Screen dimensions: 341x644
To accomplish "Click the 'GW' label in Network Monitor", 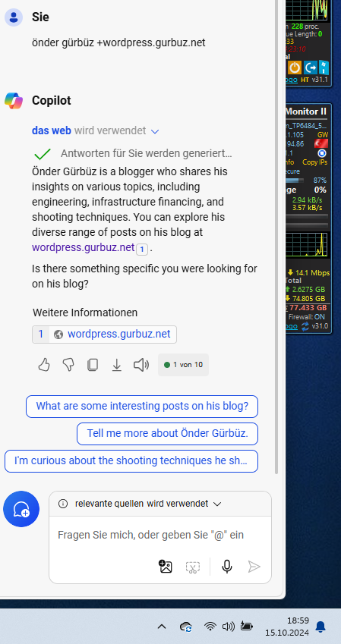I will point(323,135).
